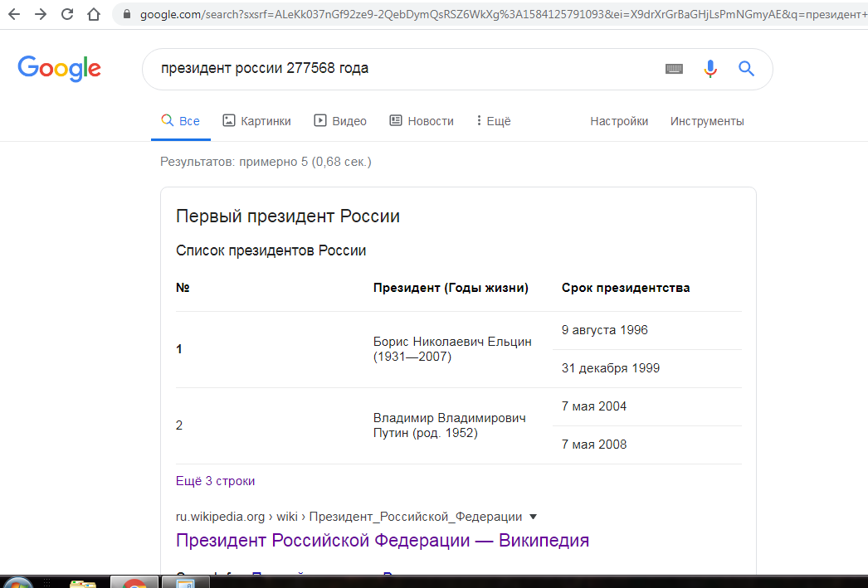Switch to the Картинки tab

pyautogui.click(x=257, y=121)
